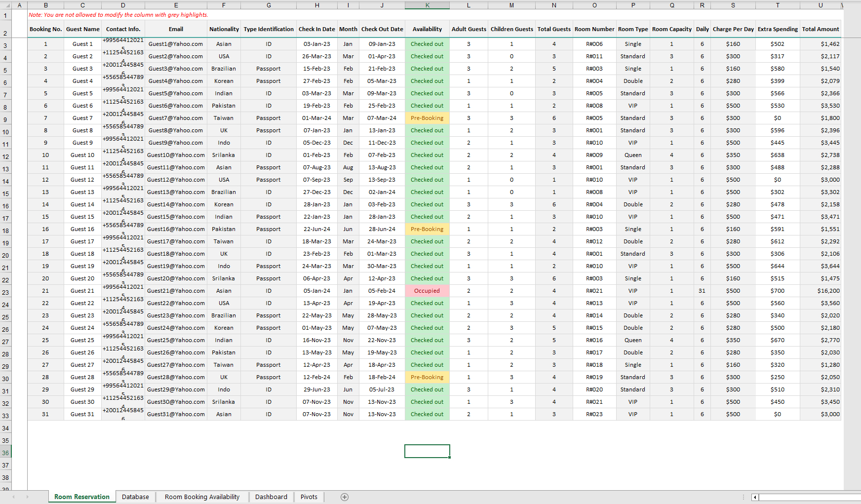Select Pre-Booking cell for Guest 7
Viewport: 861px width, 504px height.
tap(427, 118)
